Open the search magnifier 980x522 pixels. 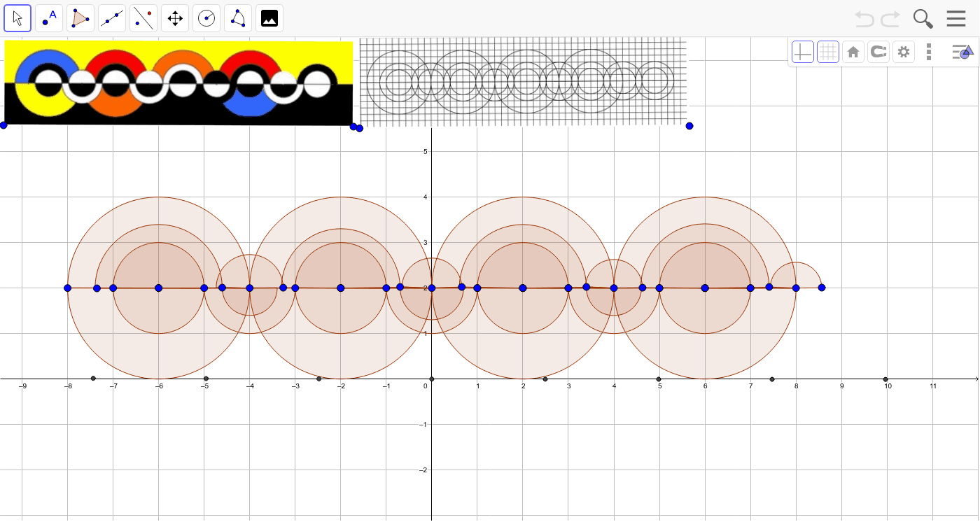pyautogui.click(x=923, y=19)
